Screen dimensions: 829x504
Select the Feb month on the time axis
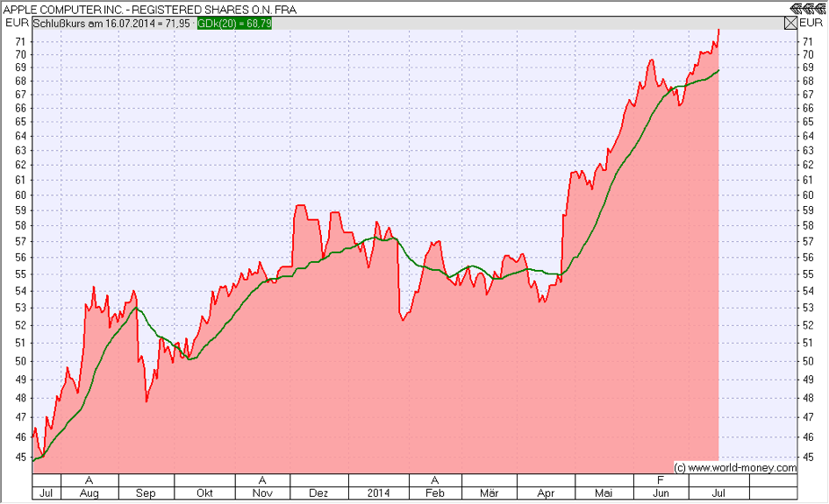click(x=434, y=493)
